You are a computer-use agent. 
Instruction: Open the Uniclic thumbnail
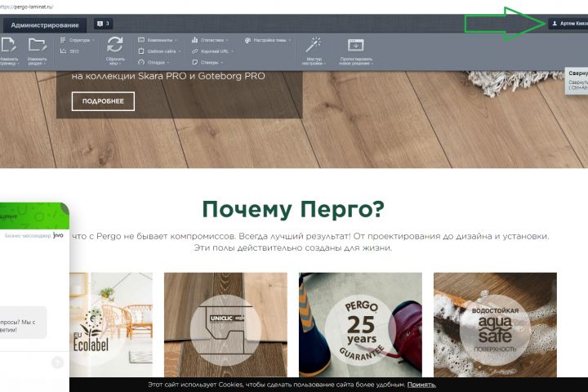225,325
